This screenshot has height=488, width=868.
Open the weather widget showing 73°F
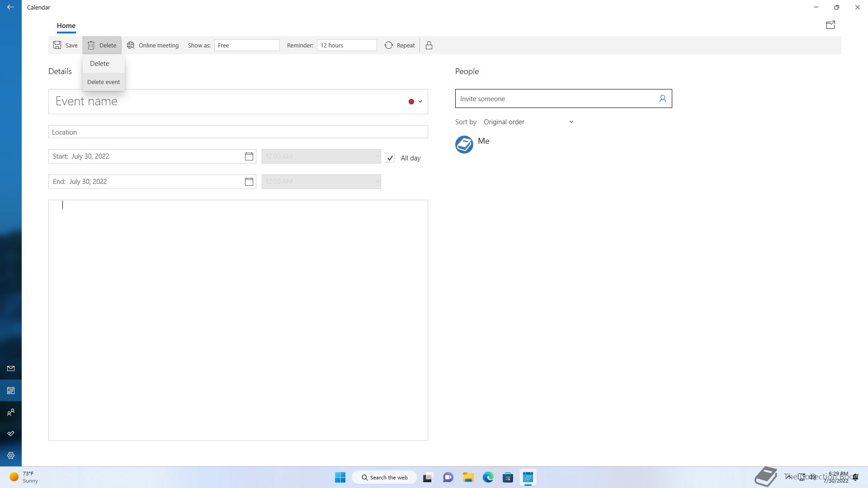(x=24, y=477)
